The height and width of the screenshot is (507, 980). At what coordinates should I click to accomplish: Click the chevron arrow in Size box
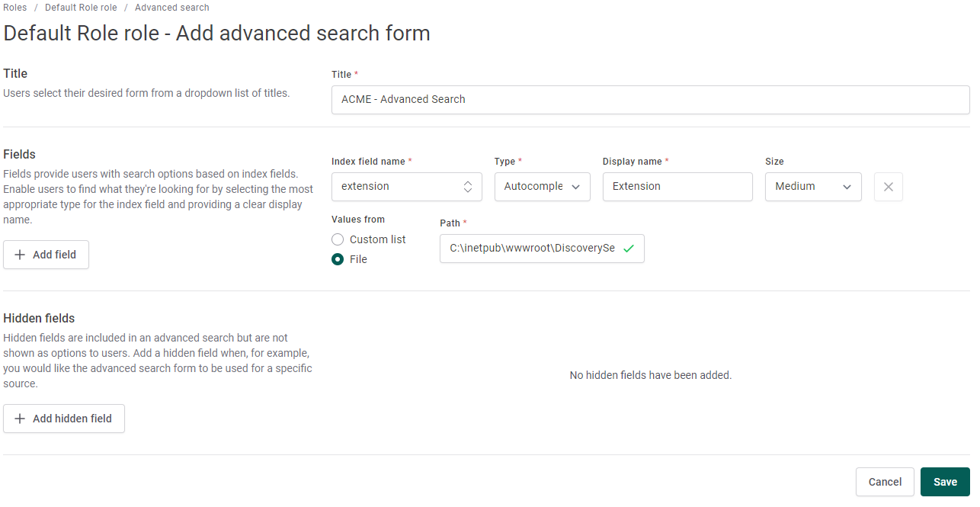(847, 187)
